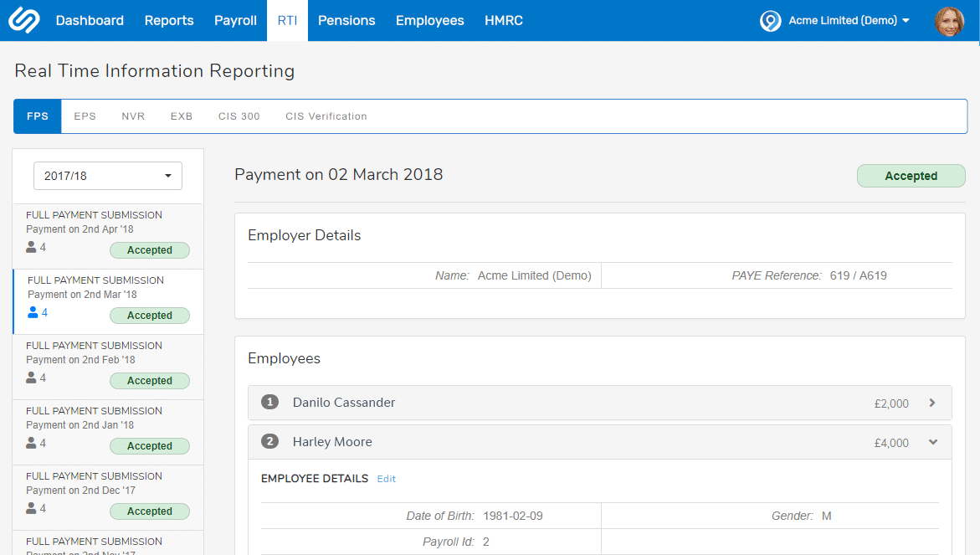Switch to the NVR tab
The height and width of the screenshot is (555, 980).
pyautogui.click(x=133, y=116)
